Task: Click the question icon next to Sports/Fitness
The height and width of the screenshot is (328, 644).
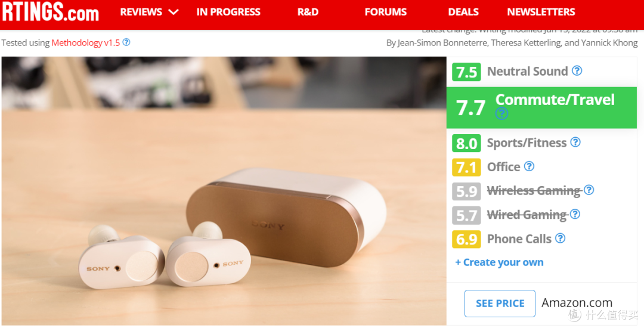Action: coord(576,142)
